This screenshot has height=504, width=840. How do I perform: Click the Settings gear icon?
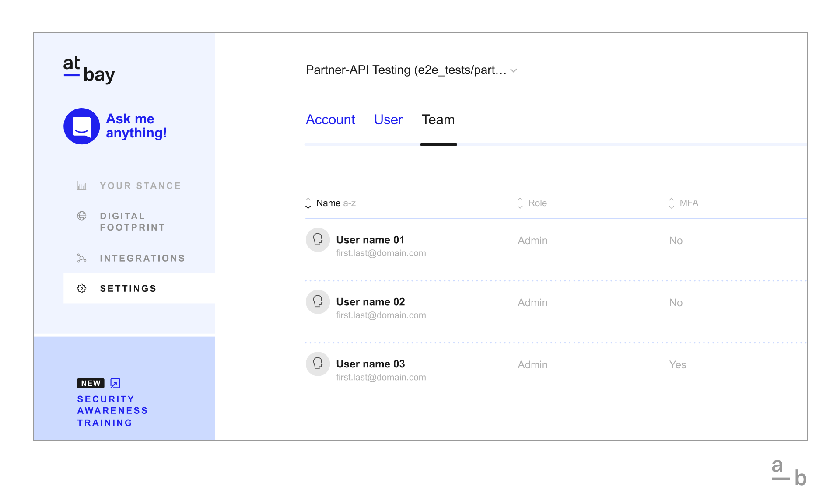click(82, 288)
